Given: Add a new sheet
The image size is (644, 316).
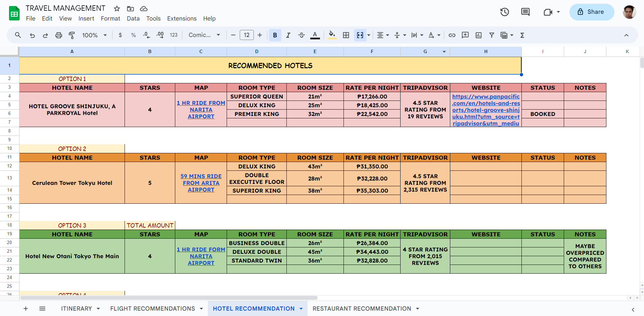Looking at the screenshot, I should (x=26, y=309).
